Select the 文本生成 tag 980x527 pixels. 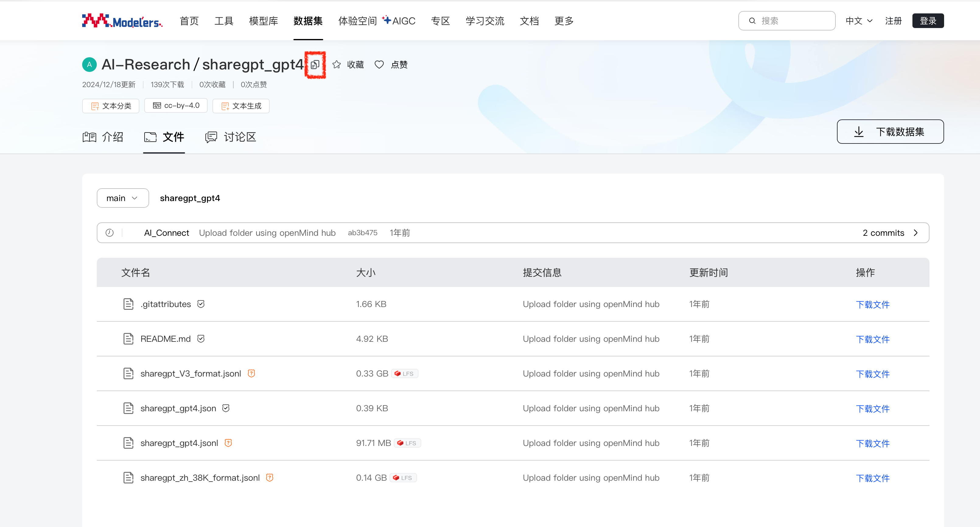coord(241,106)
